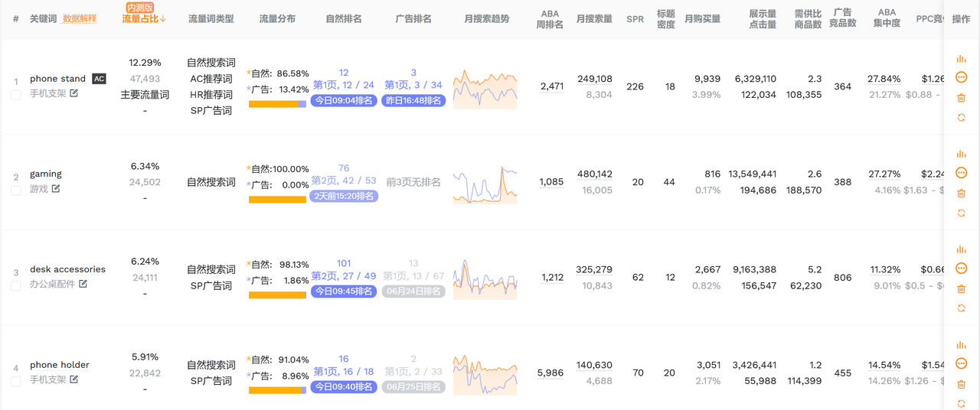
Task: Delete the desk accessories keyword via trash icon
Action: (961, 288)
